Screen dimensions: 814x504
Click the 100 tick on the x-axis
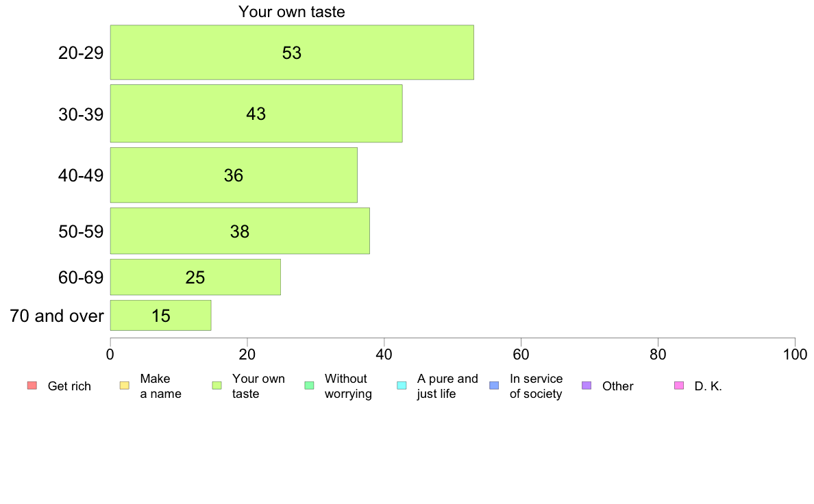795,355
